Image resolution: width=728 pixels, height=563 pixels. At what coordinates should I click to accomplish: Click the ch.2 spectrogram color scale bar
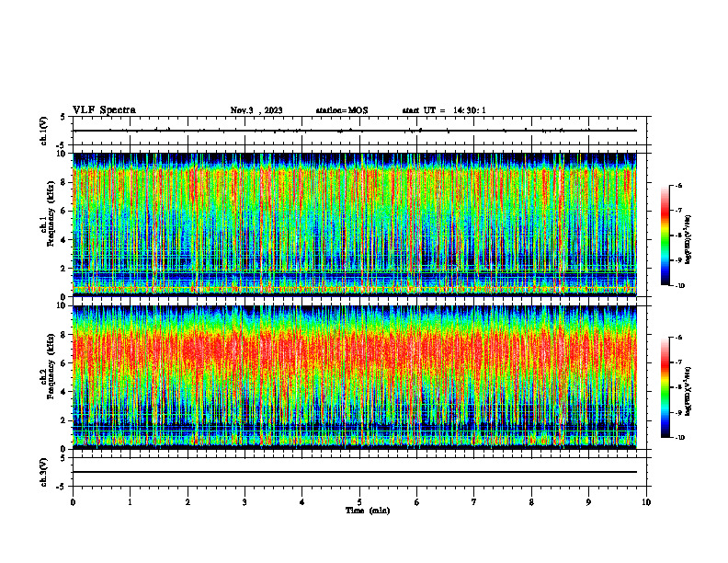click(x=665, y=387)
